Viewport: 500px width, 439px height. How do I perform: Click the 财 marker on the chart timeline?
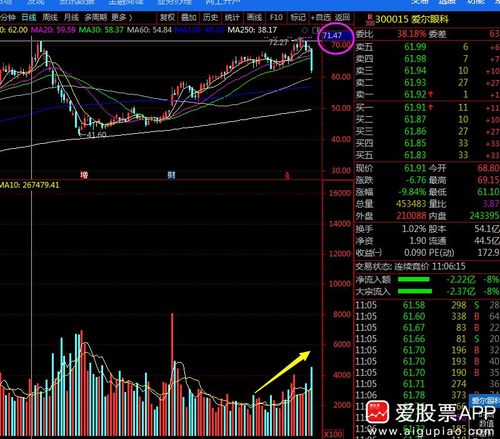coord(171,175)
